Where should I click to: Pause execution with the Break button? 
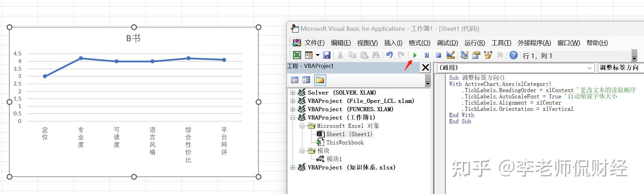pyautogui.click(x=427, y=55)
